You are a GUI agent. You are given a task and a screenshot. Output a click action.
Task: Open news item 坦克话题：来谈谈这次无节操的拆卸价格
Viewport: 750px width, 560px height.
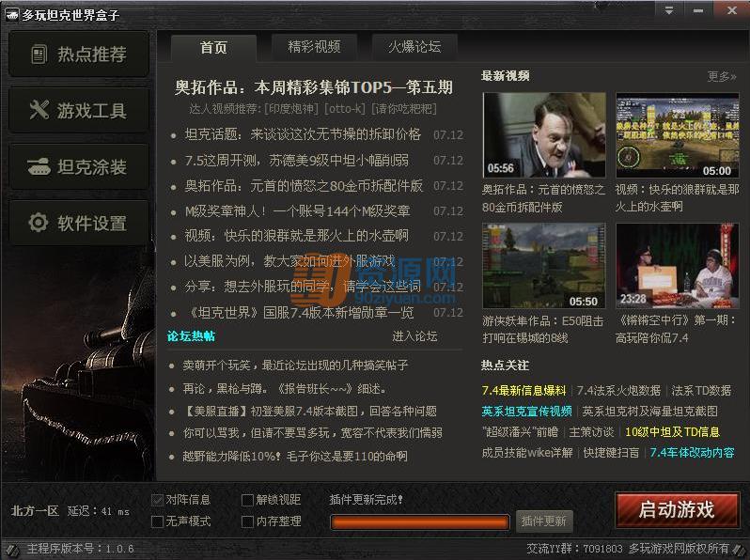303,135
